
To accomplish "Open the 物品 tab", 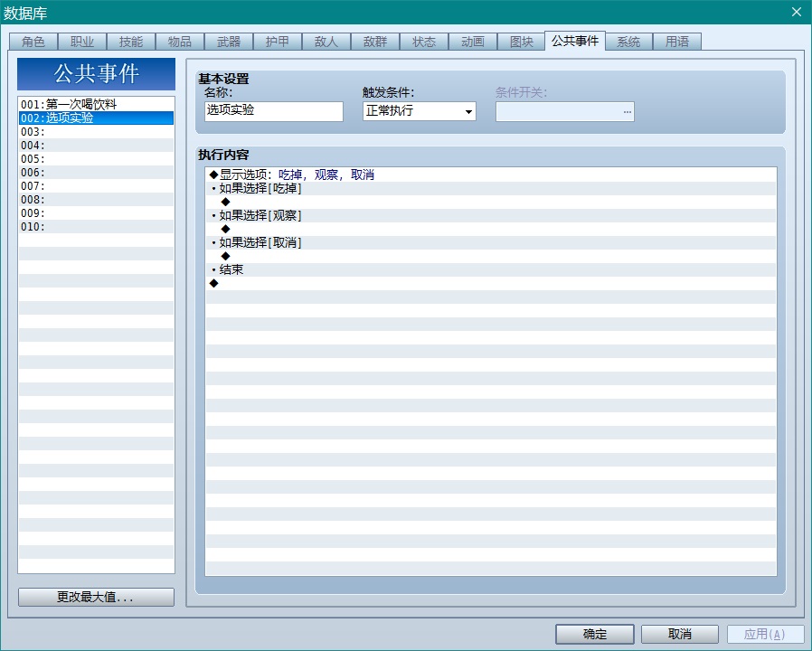I will coord(180,42).
